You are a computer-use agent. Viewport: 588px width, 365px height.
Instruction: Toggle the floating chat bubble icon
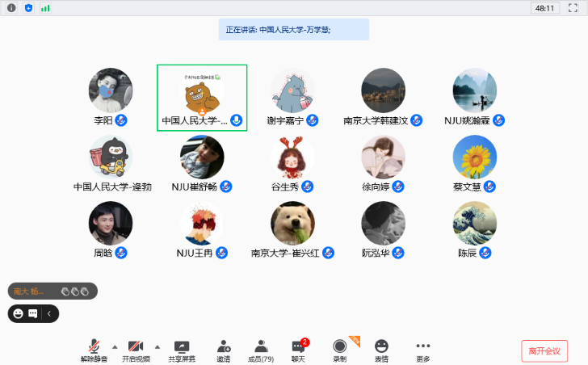point(33,313)
